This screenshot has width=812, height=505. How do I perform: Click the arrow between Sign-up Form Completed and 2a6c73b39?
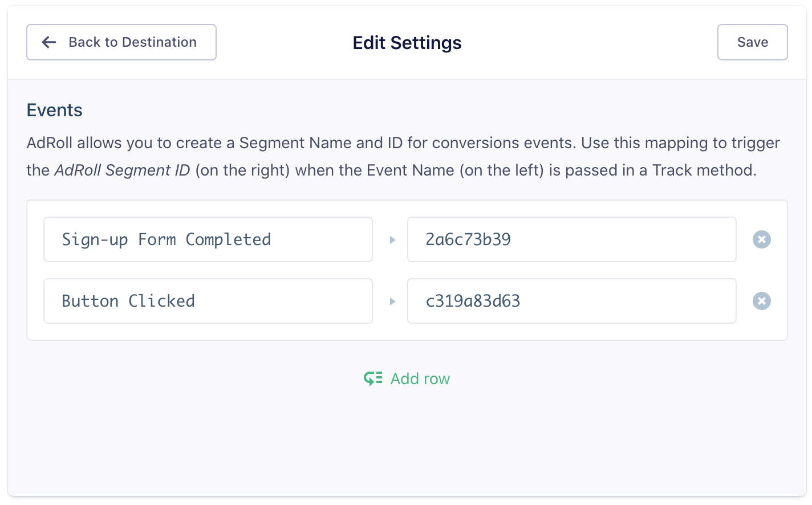(392, 239)
